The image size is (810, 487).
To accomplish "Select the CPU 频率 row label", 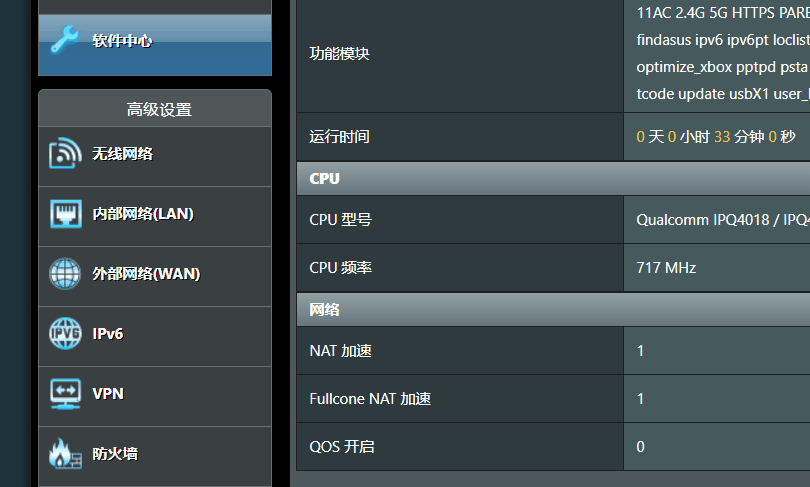I will [341, 268].
